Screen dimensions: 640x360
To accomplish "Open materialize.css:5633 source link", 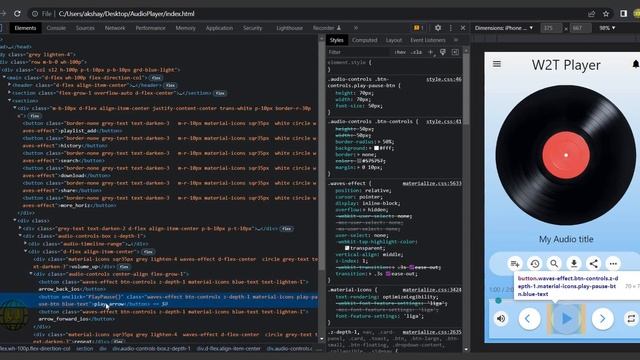I will coord(432,184).
